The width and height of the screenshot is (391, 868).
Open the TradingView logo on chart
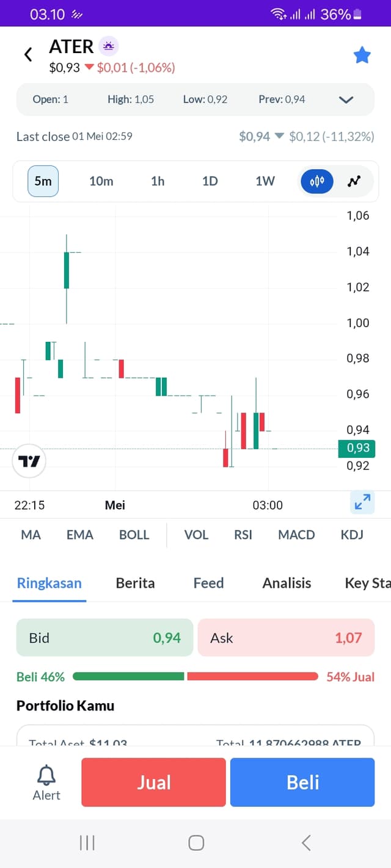(29, 461)
